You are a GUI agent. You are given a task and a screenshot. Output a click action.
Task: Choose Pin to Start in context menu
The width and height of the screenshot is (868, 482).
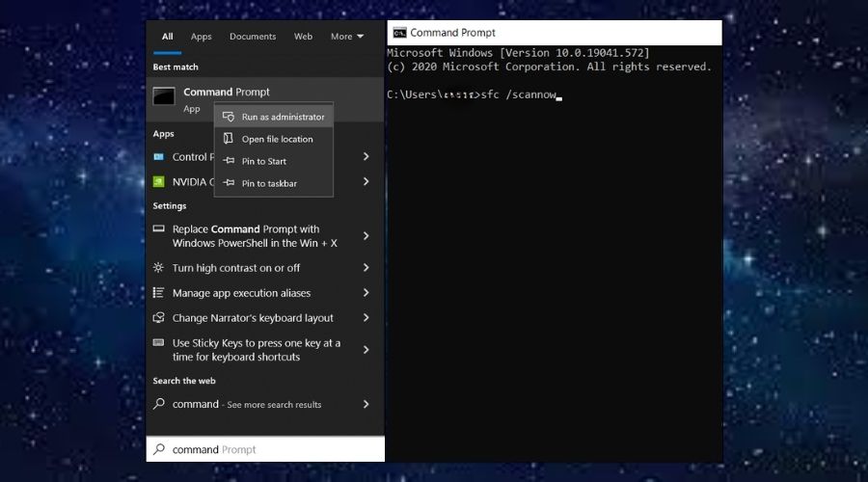pos(274,161)
